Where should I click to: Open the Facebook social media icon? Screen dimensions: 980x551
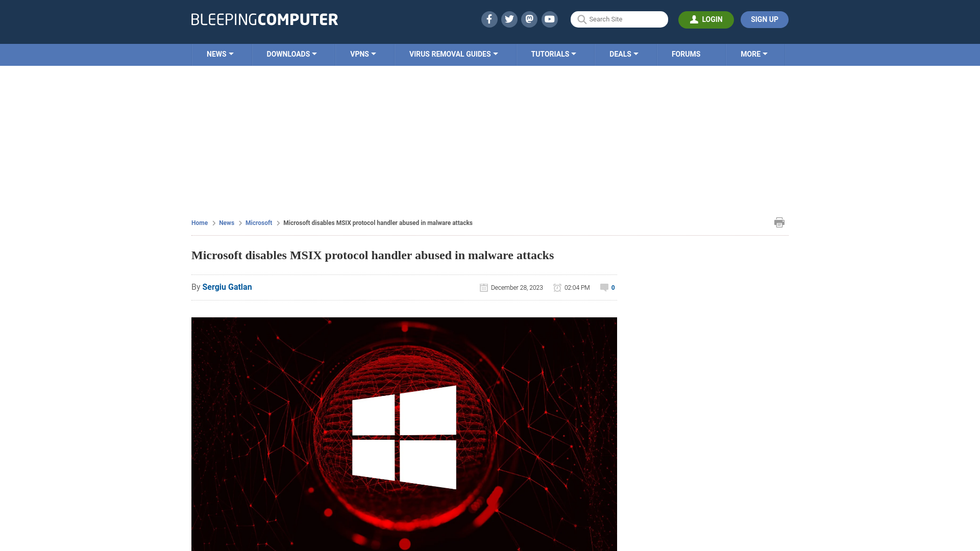point(488,19)
